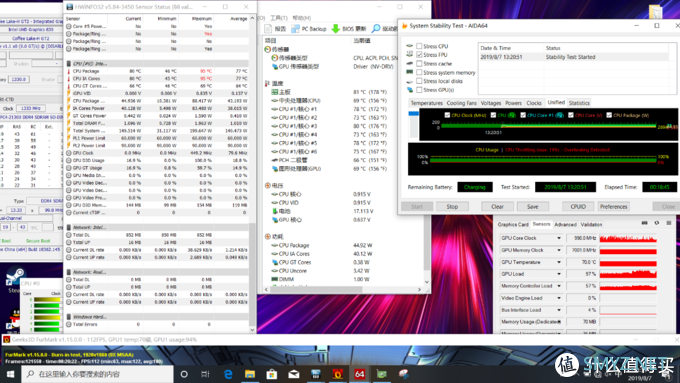Click the GPU-Z screenshot camera icon
The height and width of the screenshot is (383, 680).
click(644, 223)
